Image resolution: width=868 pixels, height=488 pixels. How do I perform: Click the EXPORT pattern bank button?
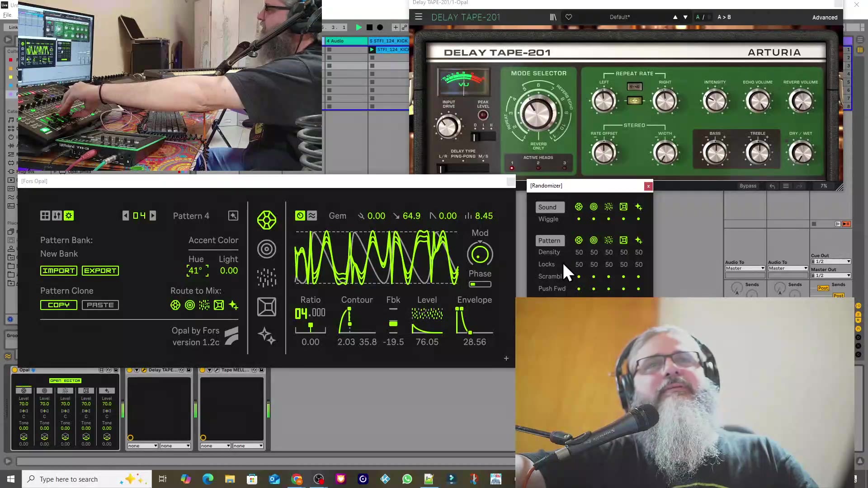point(100,271)
